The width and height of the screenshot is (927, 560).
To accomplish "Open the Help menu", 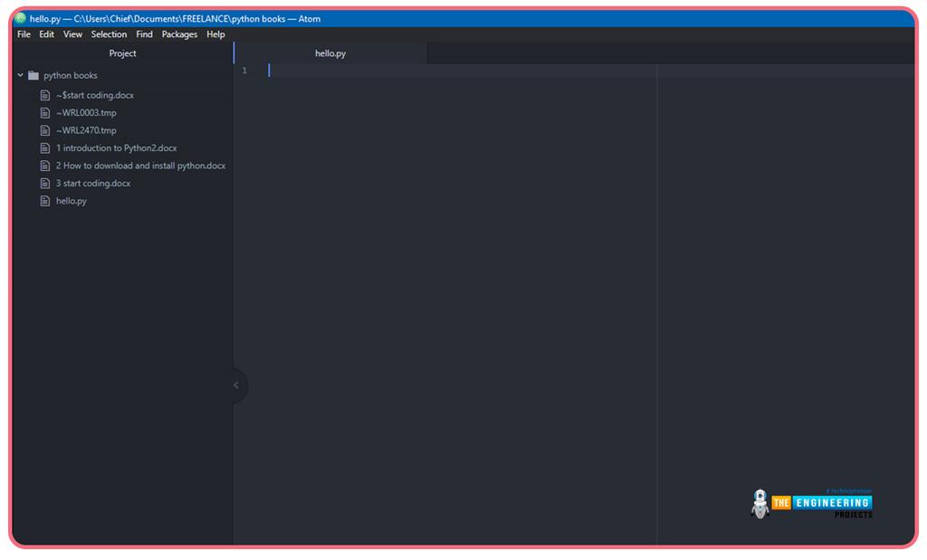I will pos(215,34).
